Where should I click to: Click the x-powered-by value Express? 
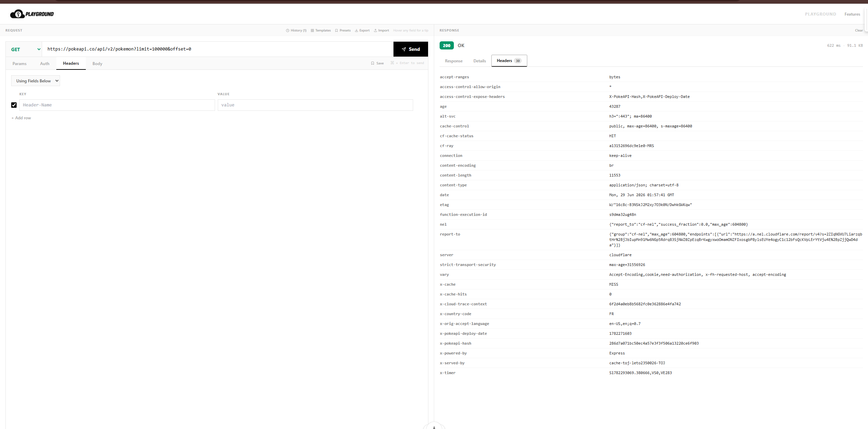point(617,353)
